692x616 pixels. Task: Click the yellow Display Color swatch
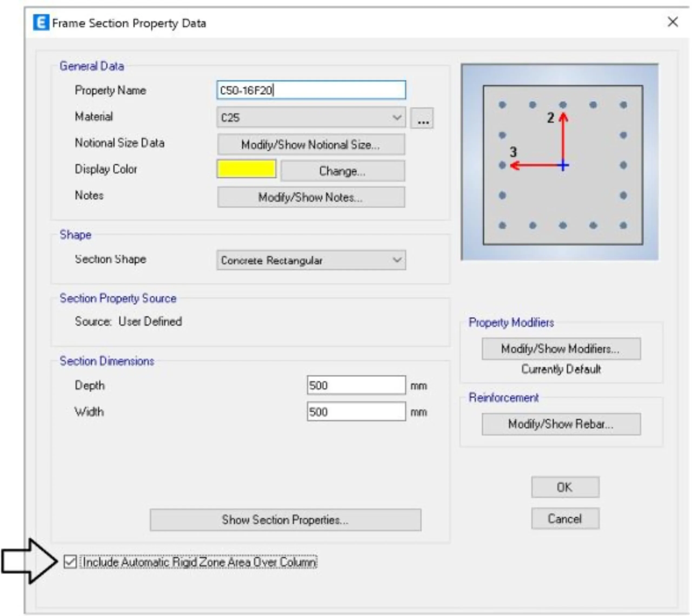click(x=246, y=169)
